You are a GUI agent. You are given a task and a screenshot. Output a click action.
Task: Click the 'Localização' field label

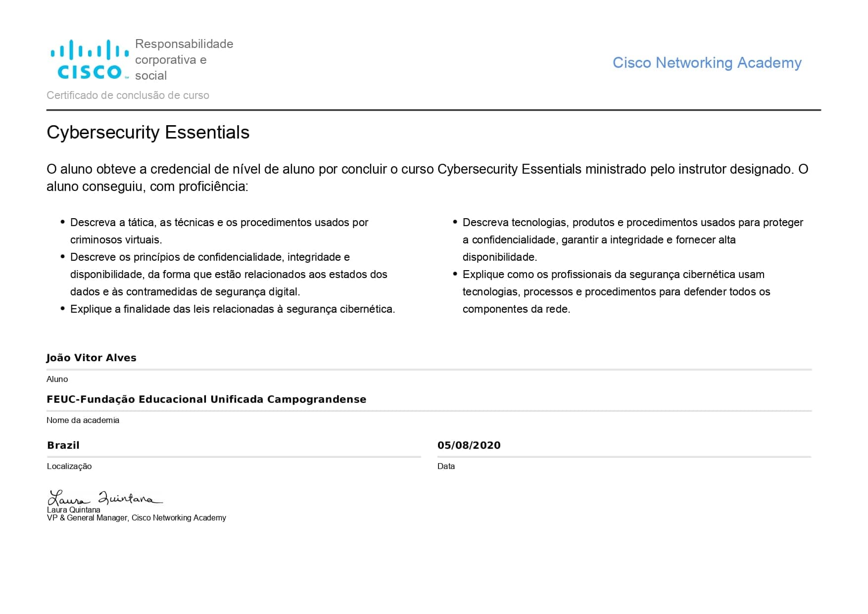(x=69, y=466)
